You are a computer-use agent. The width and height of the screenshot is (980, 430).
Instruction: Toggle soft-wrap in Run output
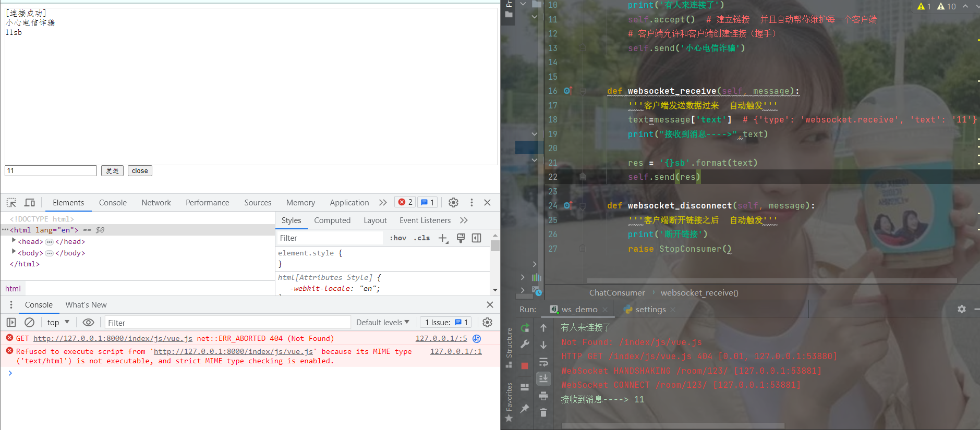(x=543, y=362)
